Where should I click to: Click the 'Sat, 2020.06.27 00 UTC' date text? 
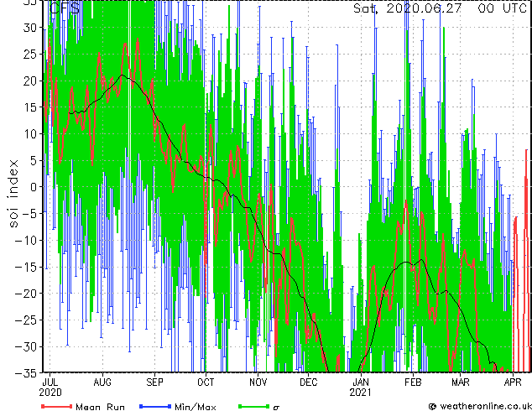pyautogui.click(x=441, y=8)
